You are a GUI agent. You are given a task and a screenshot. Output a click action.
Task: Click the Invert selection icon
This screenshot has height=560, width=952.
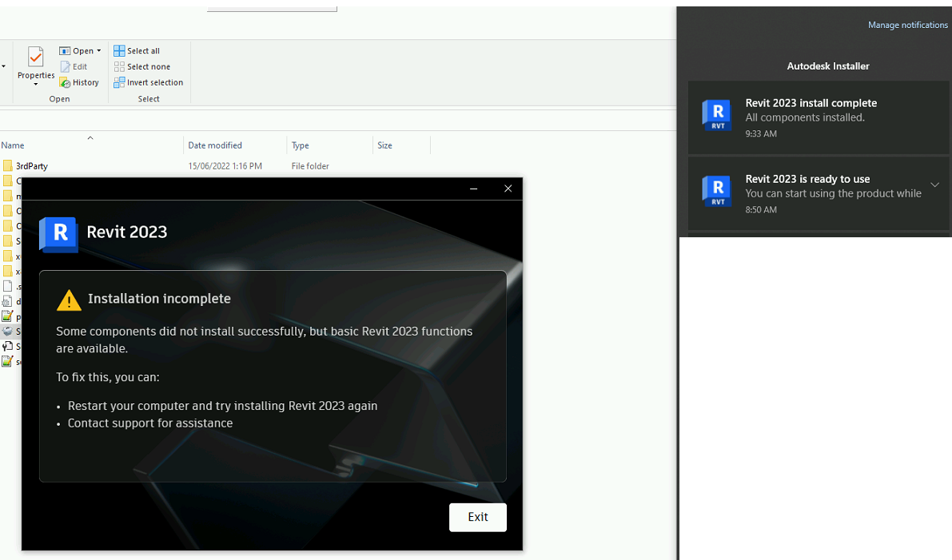tap(119, 82)
